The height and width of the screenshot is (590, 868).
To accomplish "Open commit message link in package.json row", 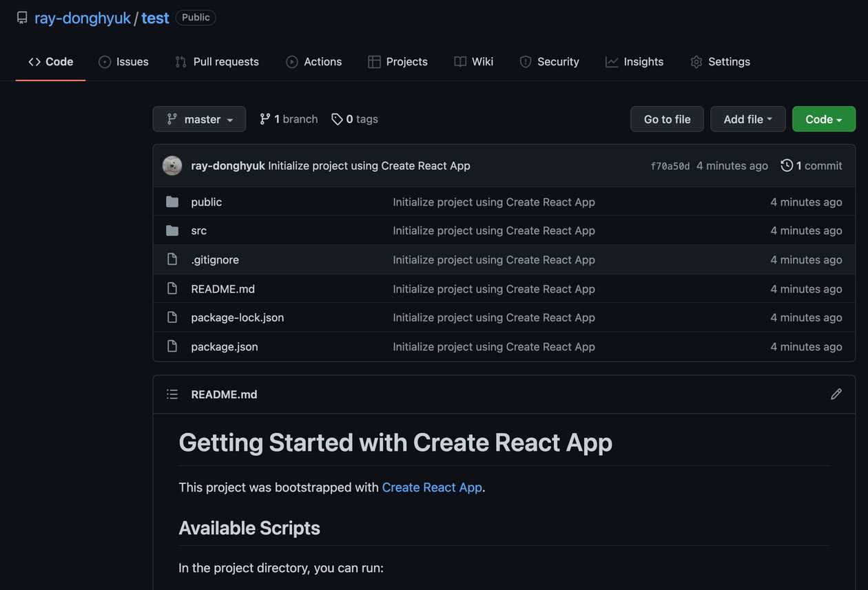I will coord(494,346).
